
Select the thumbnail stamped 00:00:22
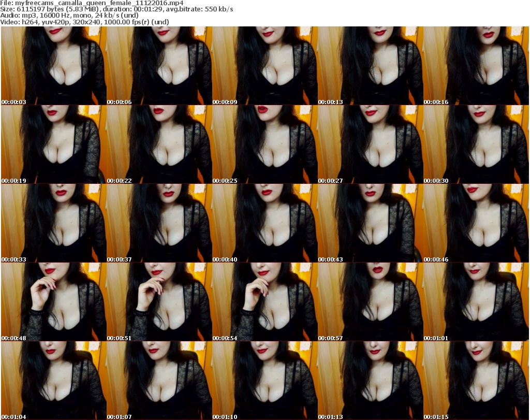[x=159, y=144]
